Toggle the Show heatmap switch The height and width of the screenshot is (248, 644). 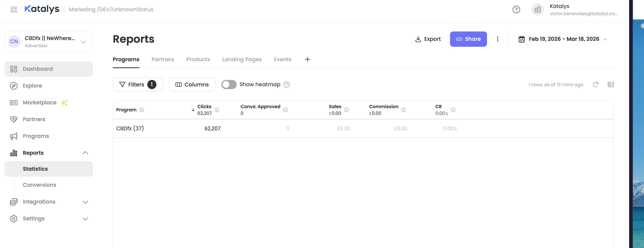229,85
